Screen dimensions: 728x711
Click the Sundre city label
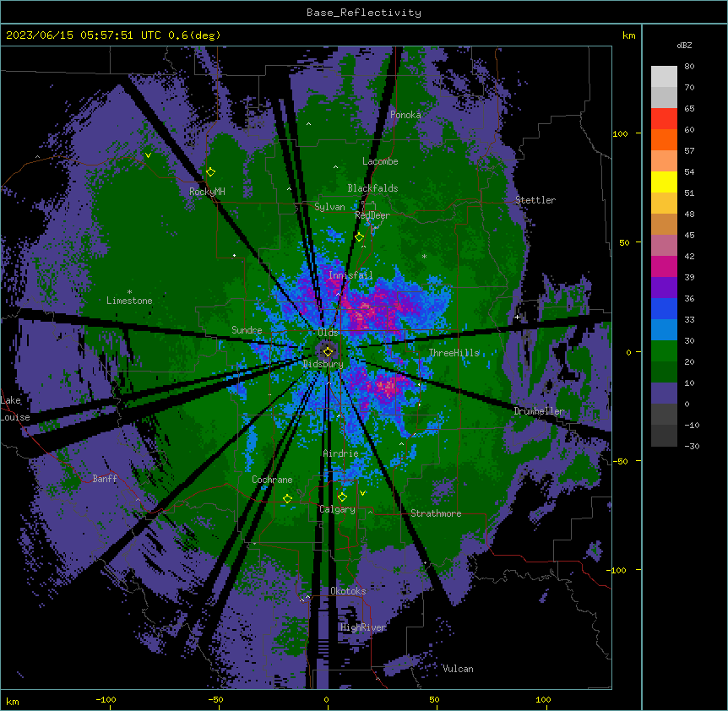pyautogui.click(x=247, y=330)
